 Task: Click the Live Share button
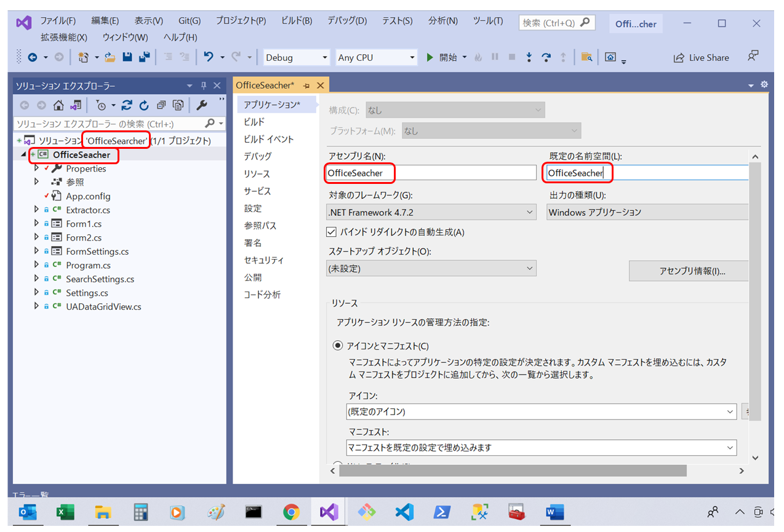(702, 58)
